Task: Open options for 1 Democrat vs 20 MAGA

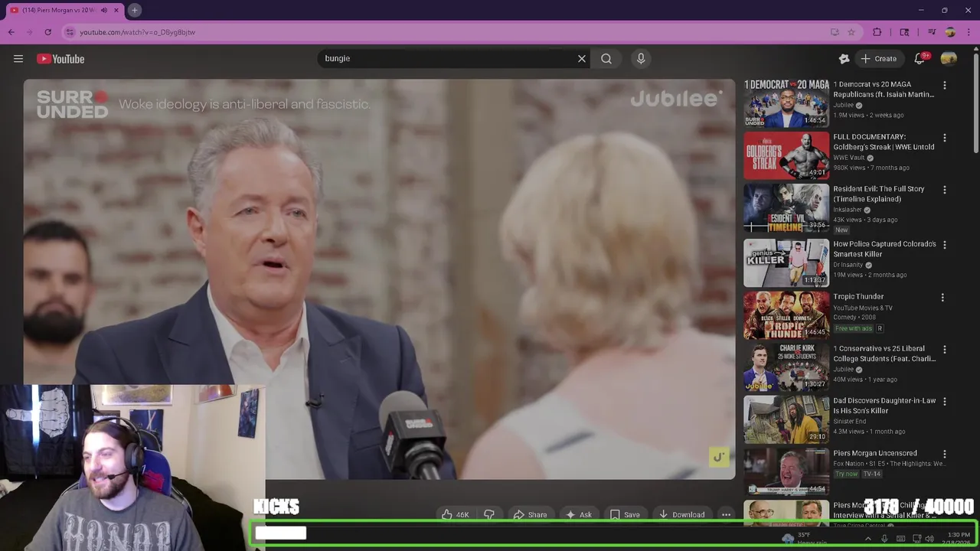Action: pyautogui.click(x=944, y=86)
